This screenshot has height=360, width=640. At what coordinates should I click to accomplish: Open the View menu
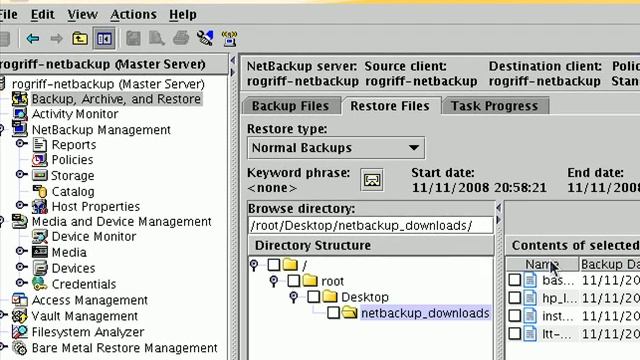(x=82, y=15)
